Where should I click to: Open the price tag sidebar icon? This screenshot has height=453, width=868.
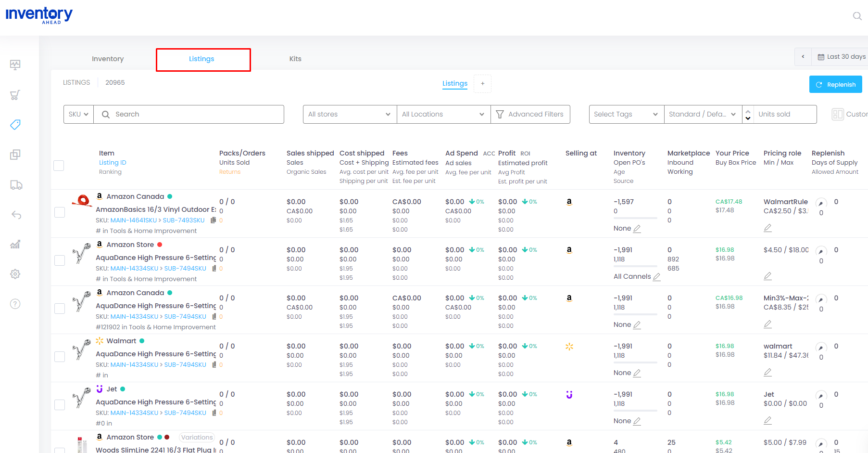coord(15,125)
